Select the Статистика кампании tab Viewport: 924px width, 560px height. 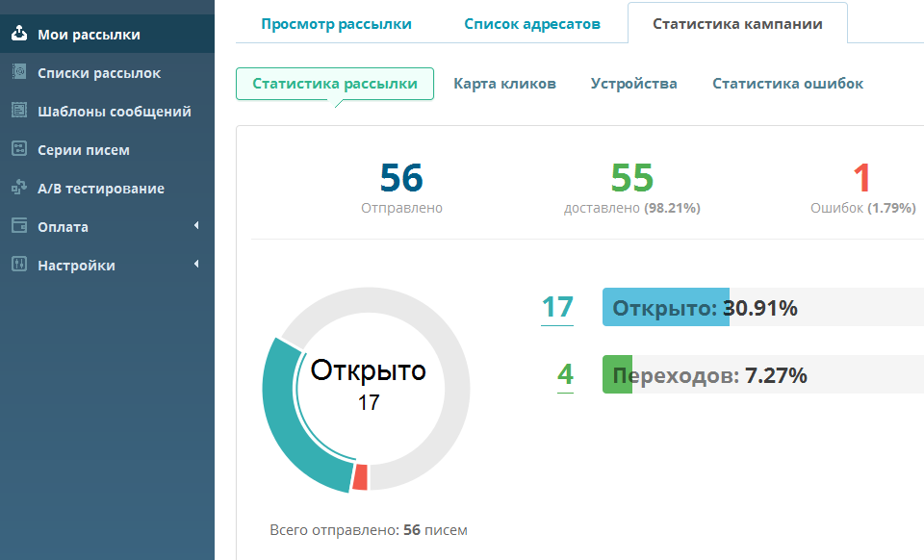pos(738,24)
